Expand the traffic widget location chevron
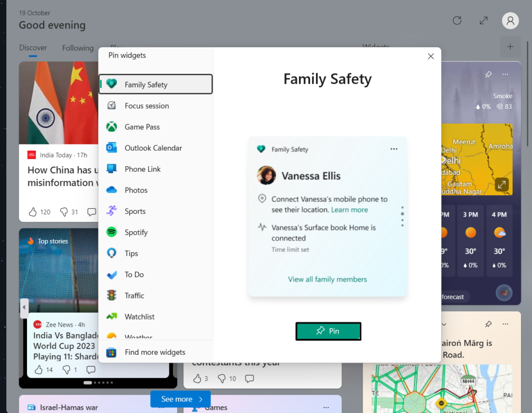The image size is (532, 413). pyautogui.click(x=444, y=325)
